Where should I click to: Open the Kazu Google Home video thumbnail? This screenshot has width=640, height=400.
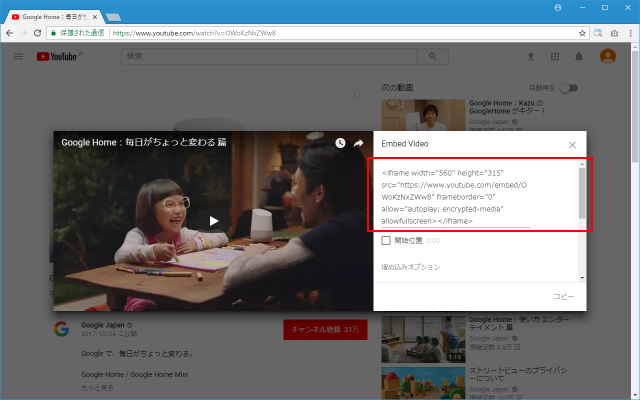[x=423, y=115]
